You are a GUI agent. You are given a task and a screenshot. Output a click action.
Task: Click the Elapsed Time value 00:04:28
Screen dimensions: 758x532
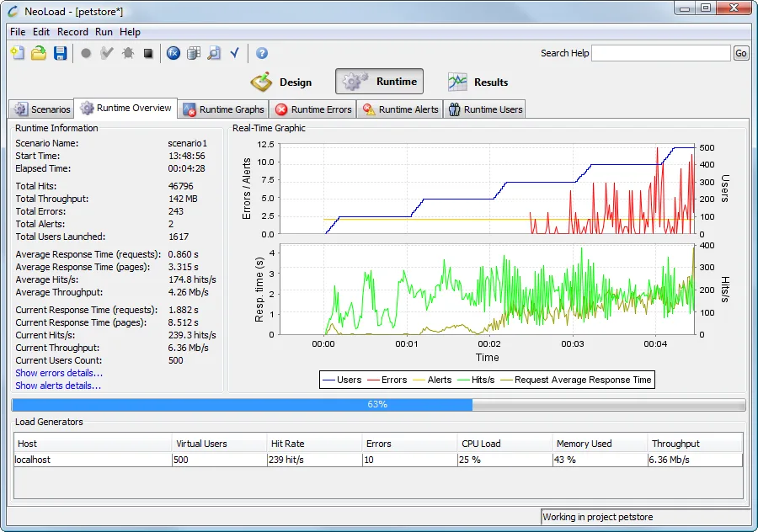(x=187, y=168)
